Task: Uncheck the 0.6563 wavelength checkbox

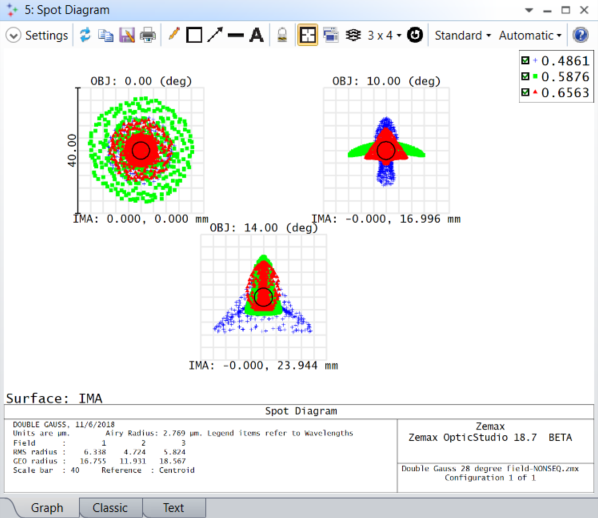Action: click(525, 92)
